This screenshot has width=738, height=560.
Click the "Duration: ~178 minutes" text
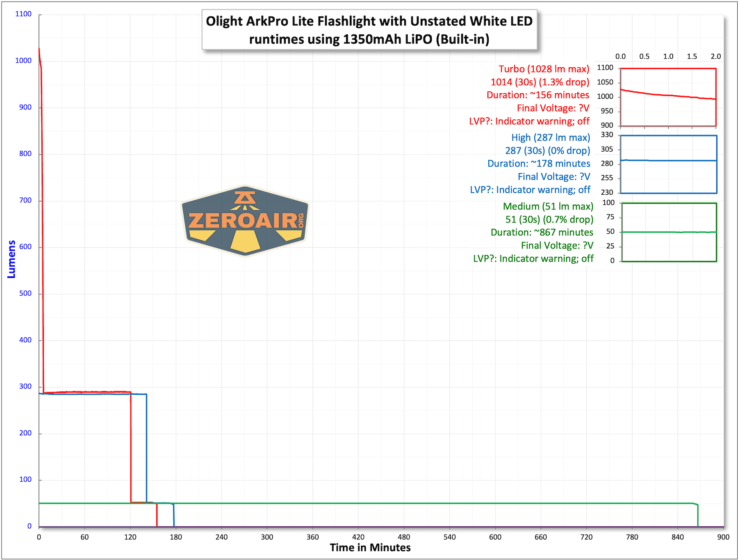539,164
